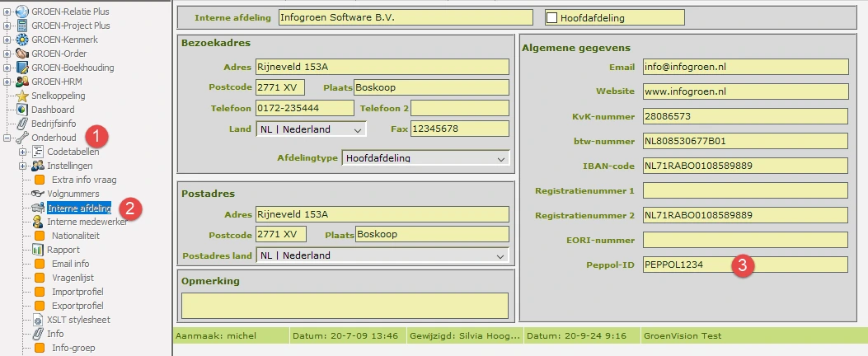Image resolution: width=868 pixels, height=356 pixels.
Task: Collapse the Onderhoud tree node
Action: point(7,138)
